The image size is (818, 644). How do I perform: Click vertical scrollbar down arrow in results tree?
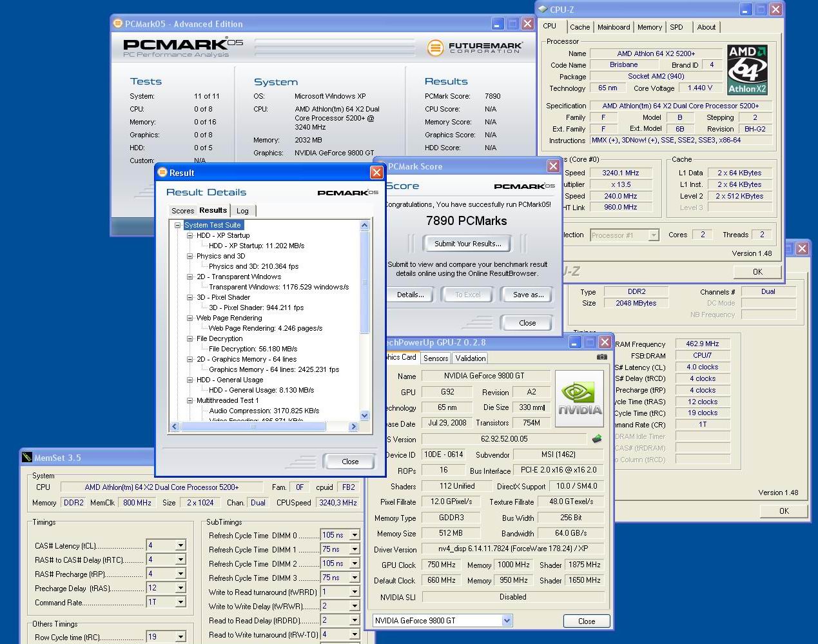(364, 416)
